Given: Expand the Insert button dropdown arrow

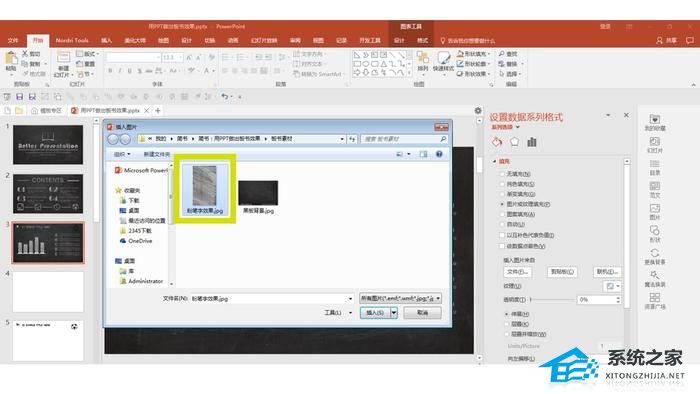Looking at the screenshot, I should pyautogui.click(x=394, y=313).
